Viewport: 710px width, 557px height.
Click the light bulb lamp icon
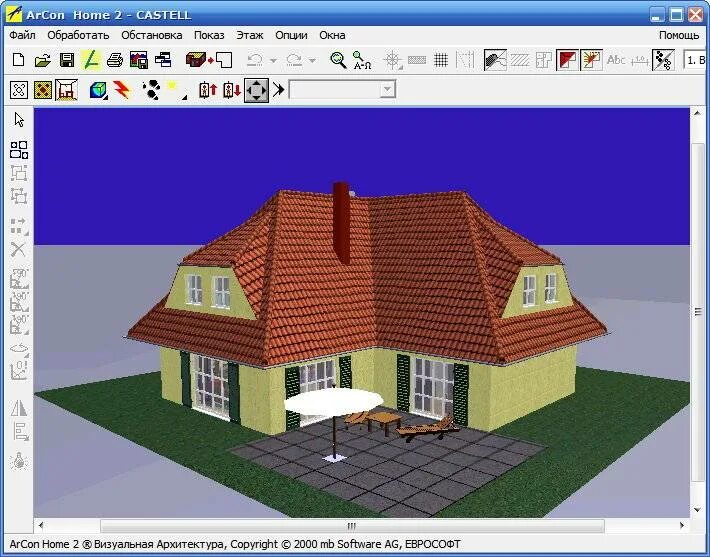(x=19, y=461)
